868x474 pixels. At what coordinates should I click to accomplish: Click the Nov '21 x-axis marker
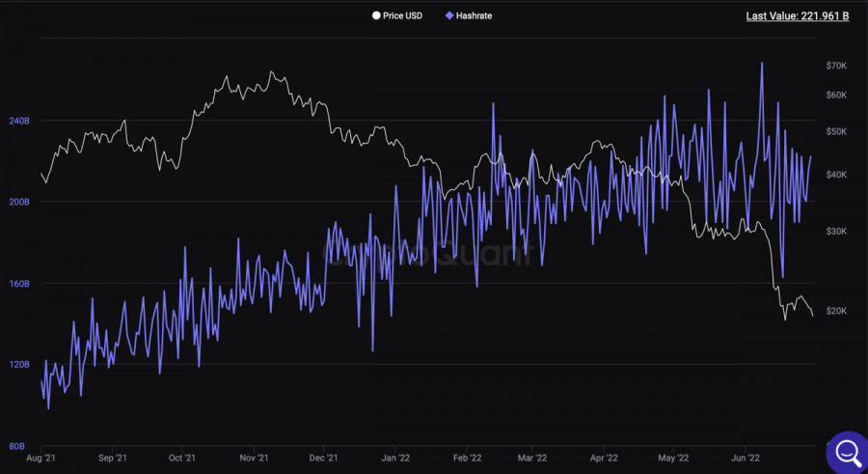254,459
